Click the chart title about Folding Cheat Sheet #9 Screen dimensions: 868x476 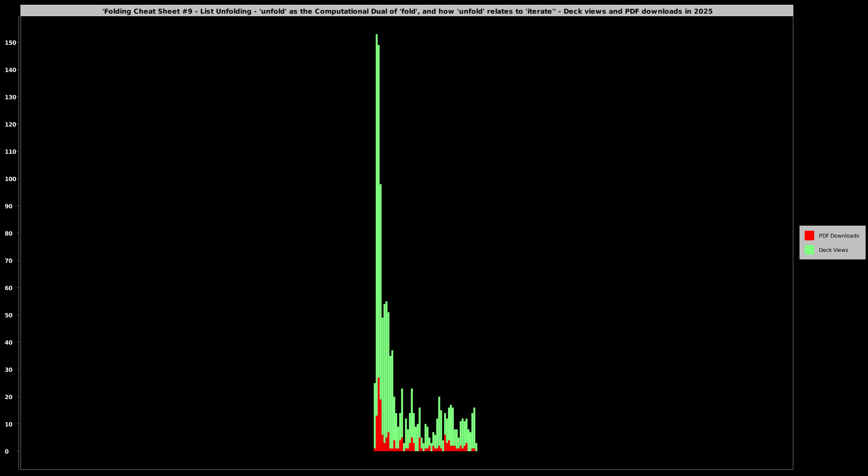point(407,11)
